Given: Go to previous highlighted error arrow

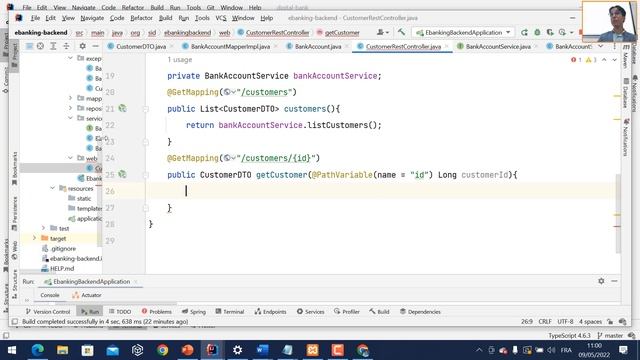Looking at the screenshot, I should [x=604, y=60].
